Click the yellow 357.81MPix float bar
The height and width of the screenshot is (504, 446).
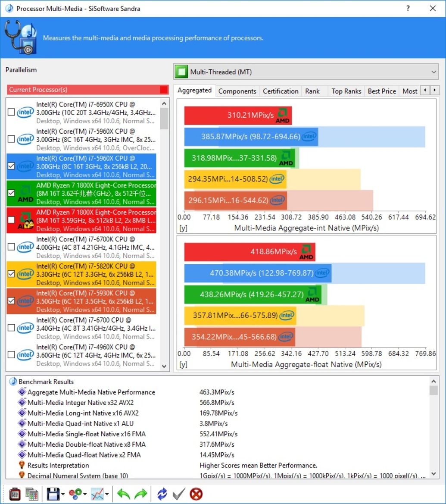pos(240,316)
